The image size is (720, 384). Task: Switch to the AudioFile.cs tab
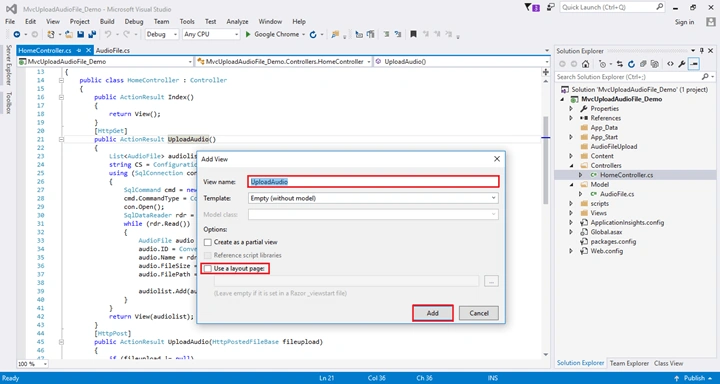(113, 51)
